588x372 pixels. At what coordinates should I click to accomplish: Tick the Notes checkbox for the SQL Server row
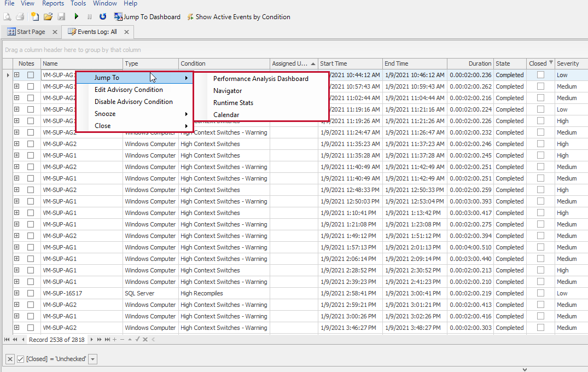(31, 293)
